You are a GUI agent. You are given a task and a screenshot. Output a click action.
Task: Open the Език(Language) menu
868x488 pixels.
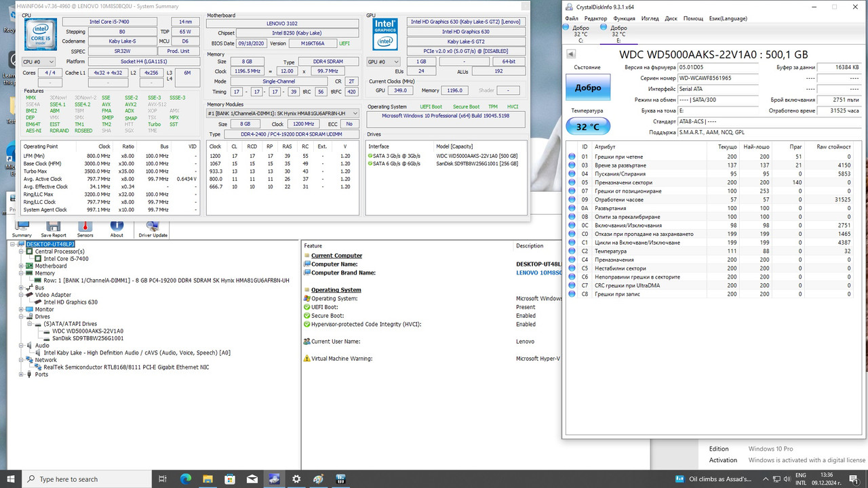728,18
